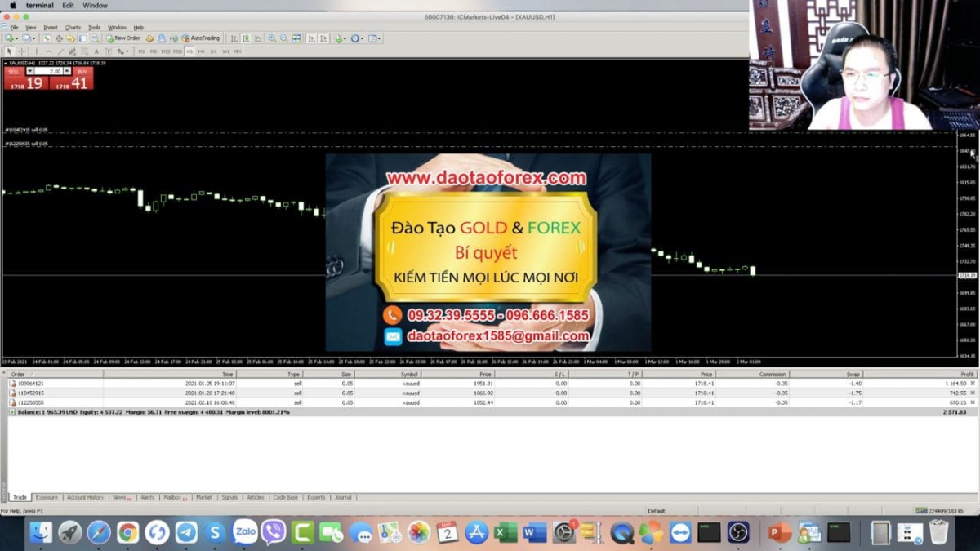
Task: Open the arrows objects dropdown
Action: [x=122, y=51]
